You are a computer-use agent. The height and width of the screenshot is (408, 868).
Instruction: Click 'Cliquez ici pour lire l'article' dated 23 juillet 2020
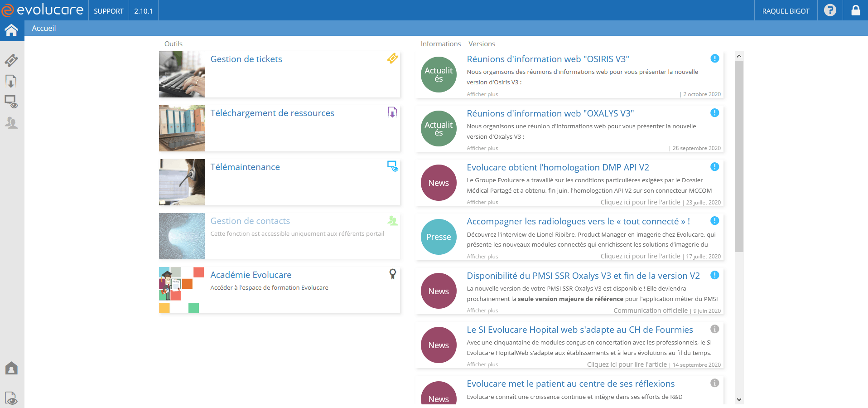(641, 202)
